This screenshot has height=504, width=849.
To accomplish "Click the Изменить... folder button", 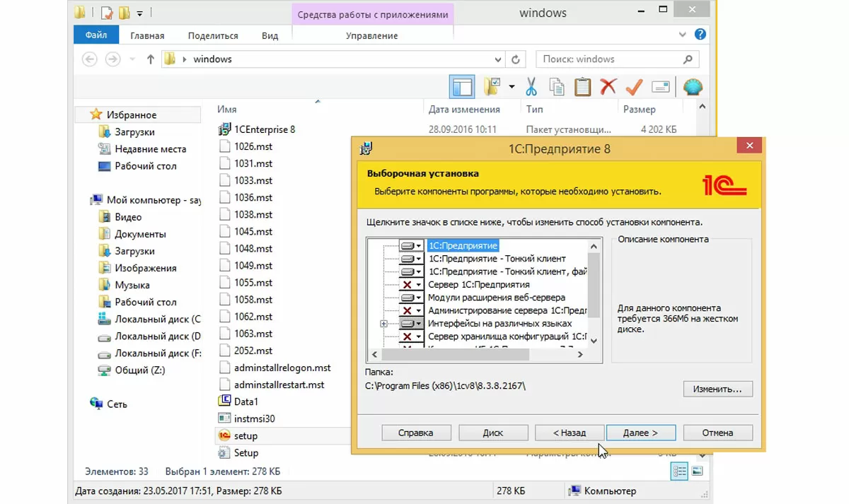I will (717, 389).
